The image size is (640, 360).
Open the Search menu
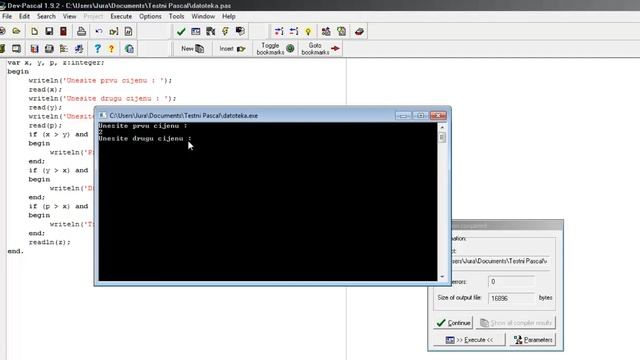(x=46, y=16)
